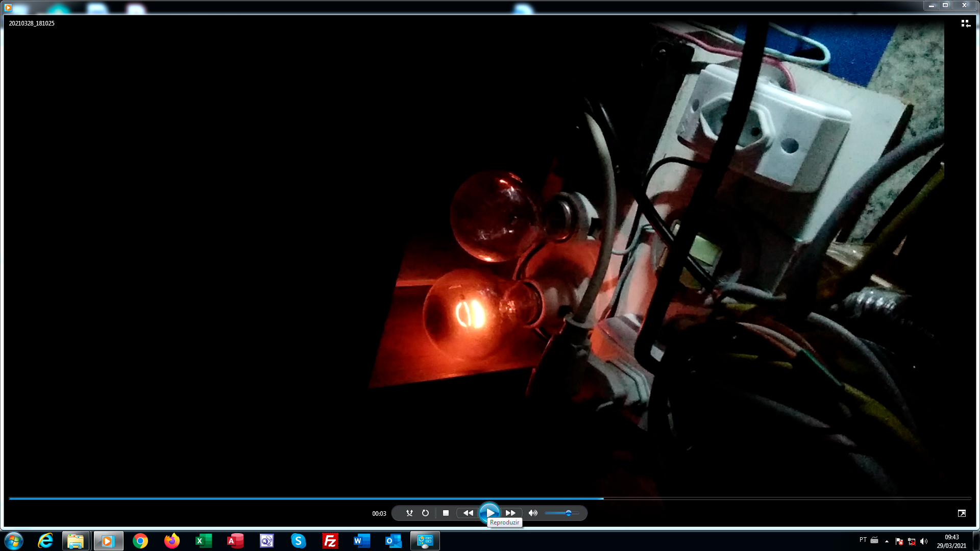Launch Firefox from taskbar
The width and height of the screenshot is (980, 551).
click(x=172, y=541)
